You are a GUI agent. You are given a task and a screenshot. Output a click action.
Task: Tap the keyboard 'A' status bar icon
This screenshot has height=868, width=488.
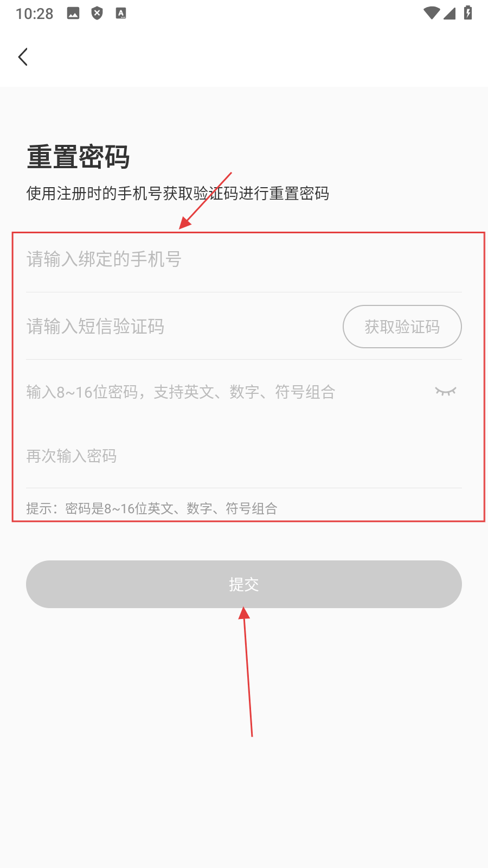coord(121,14)
